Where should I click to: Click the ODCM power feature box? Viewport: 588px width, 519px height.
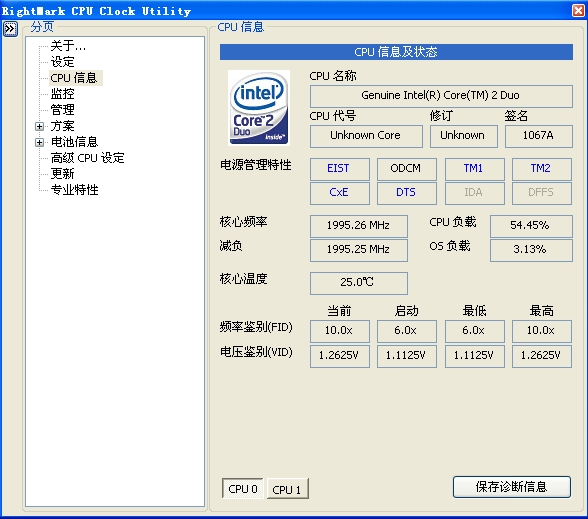click(406, 169)
